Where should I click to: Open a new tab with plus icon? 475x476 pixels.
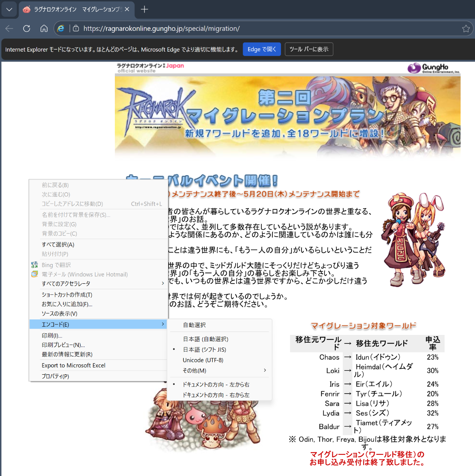[145, 9]
